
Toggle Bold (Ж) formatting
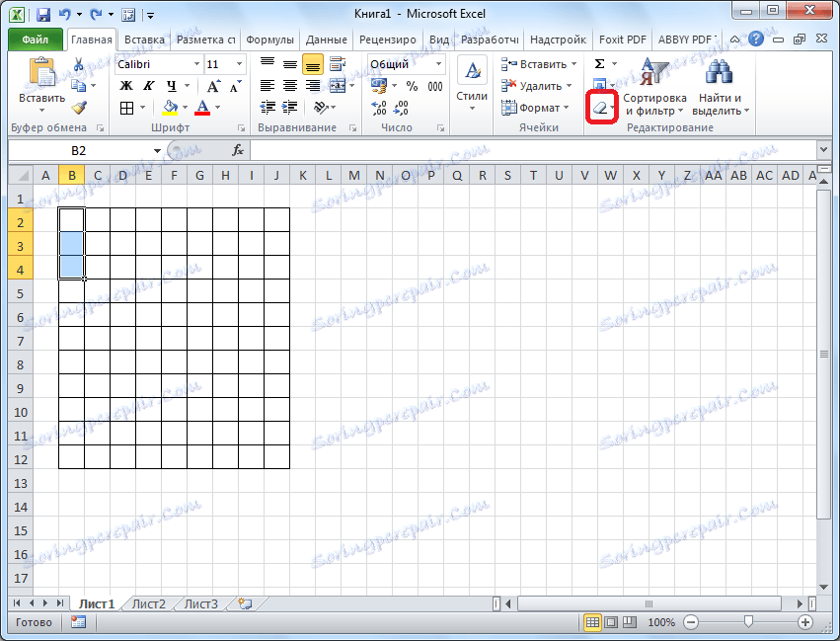click(x=126, y=86)
